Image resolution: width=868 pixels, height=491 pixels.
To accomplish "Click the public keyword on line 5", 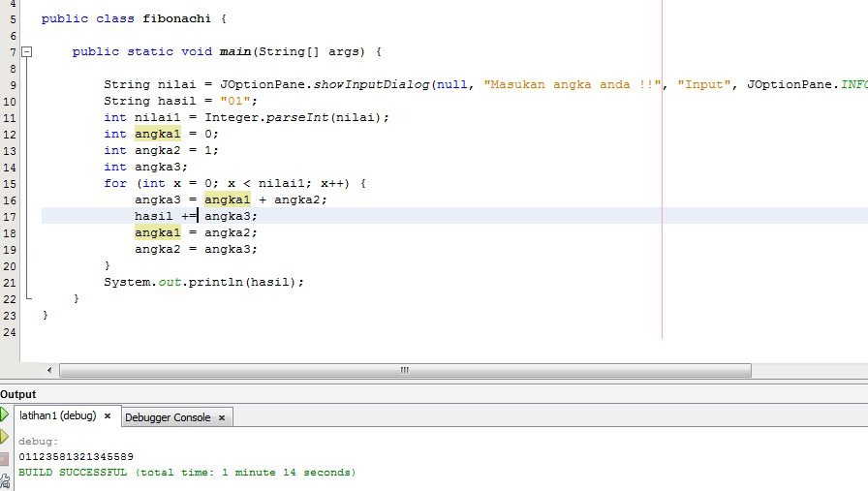I will (64, 18).
